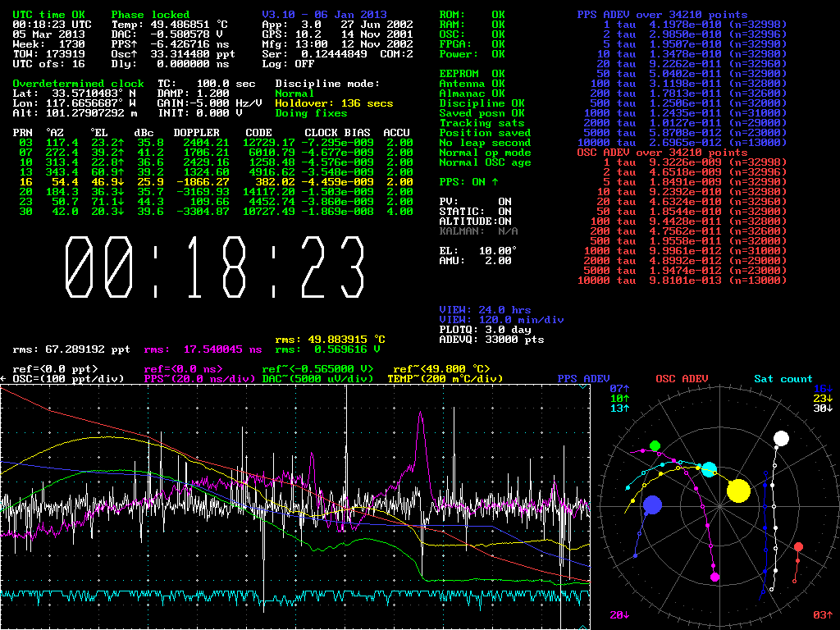This screenshot has width=840, height=630.
Task: Select the '16↓' sky map legend label
Action: (x=823, y=389)
